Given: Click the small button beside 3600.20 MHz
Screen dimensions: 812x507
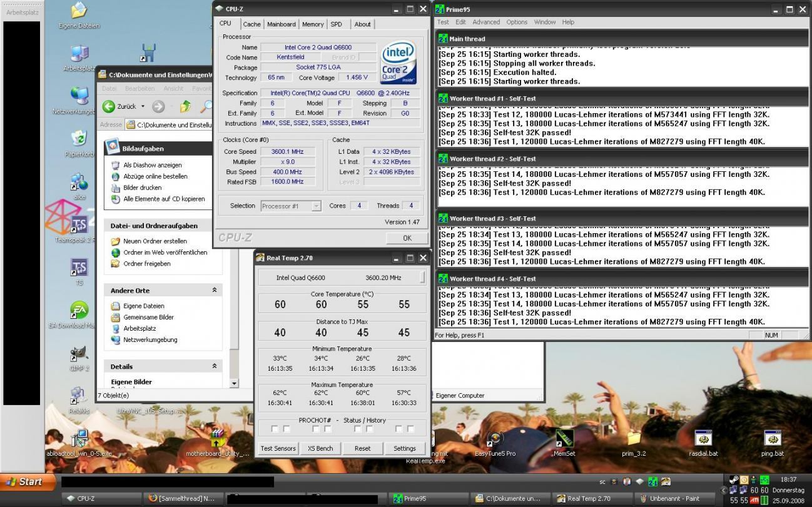Looking at the screenshot, I should [422, 278].
